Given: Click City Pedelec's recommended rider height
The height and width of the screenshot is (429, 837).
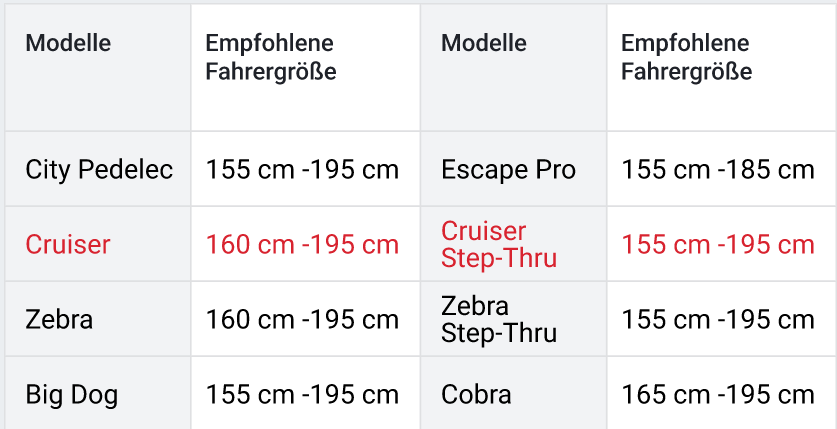Looking at the screenshot, I should pos(302,169).
